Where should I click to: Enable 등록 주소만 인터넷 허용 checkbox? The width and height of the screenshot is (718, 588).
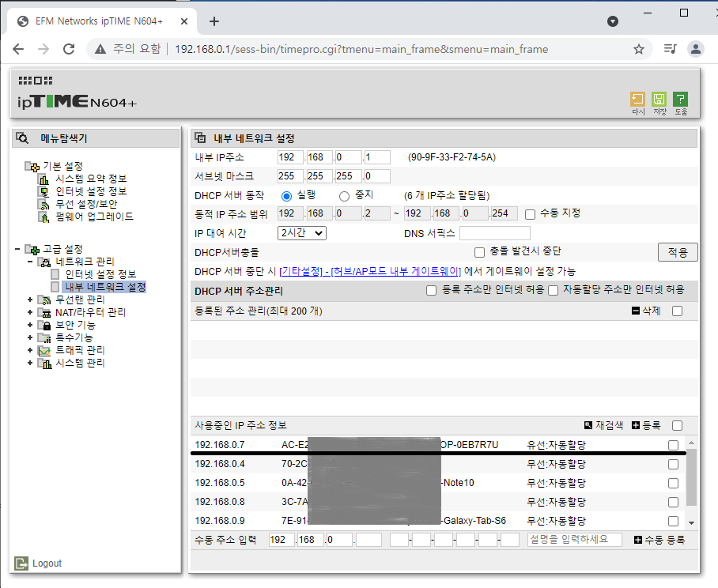[431, 290]
